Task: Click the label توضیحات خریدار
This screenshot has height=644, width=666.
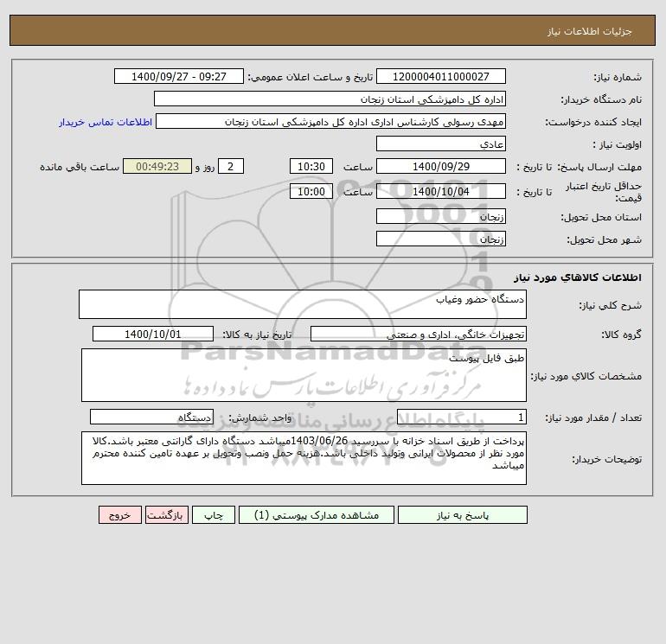Action: click(607, 459)
